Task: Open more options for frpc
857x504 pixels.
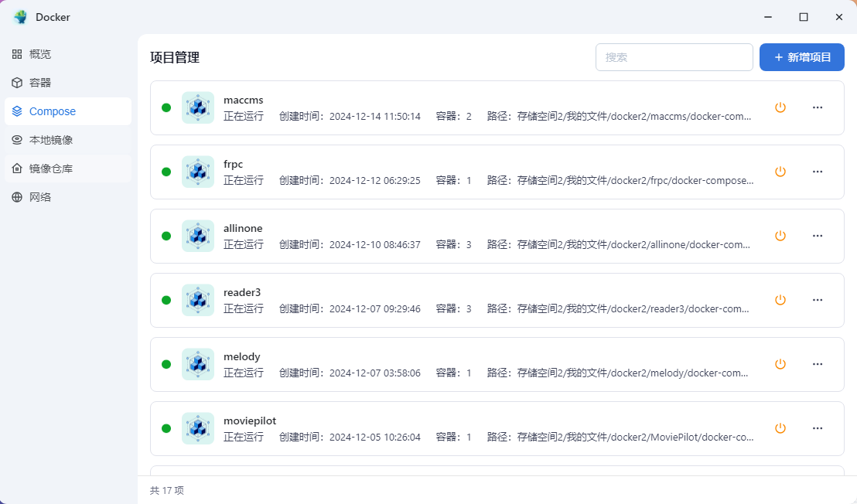Action: (x=818, y=172)
